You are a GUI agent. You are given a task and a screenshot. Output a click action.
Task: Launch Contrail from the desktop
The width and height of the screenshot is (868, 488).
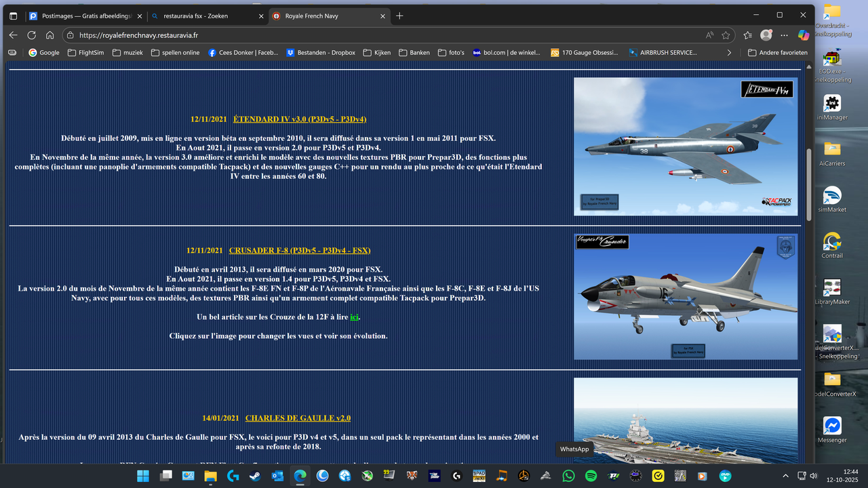tap(832, 245)
